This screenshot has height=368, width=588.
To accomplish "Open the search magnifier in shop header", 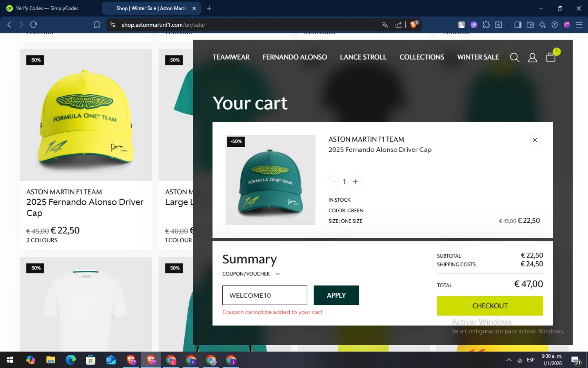I will point(515,58).
